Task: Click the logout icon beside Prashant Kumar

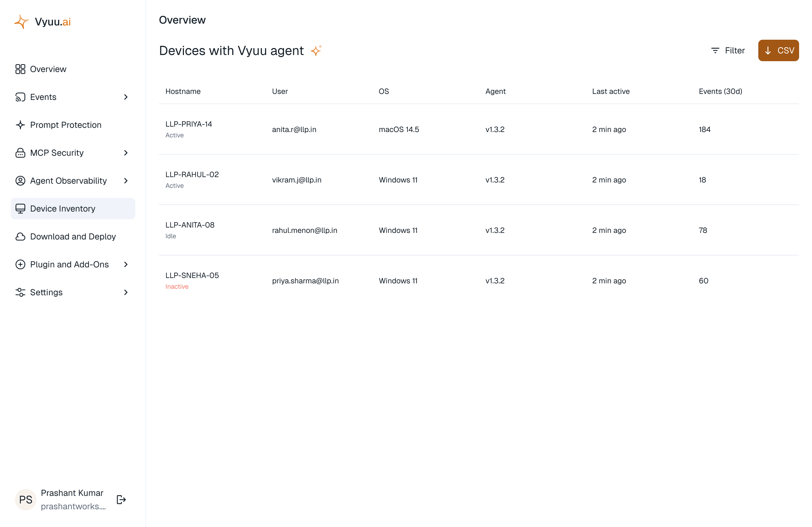Action: pyautogui.click(x=121, y=499)
